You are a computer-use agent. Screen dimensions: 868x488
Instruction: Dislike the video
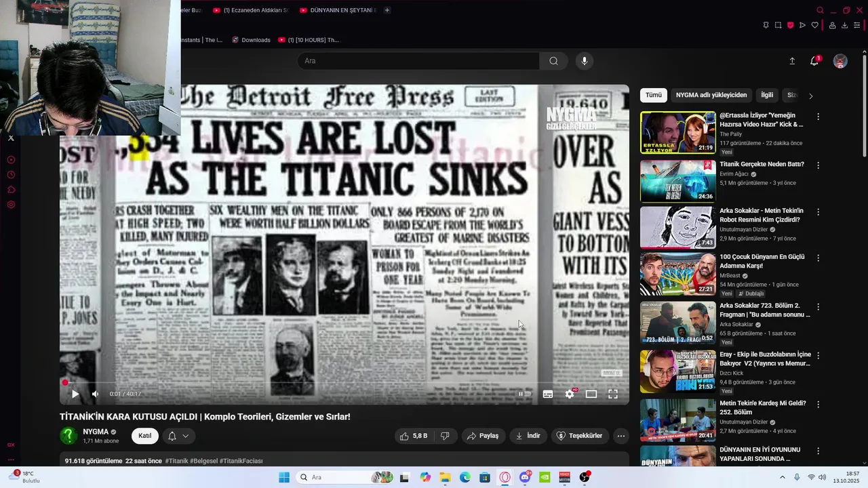(445, 436)
